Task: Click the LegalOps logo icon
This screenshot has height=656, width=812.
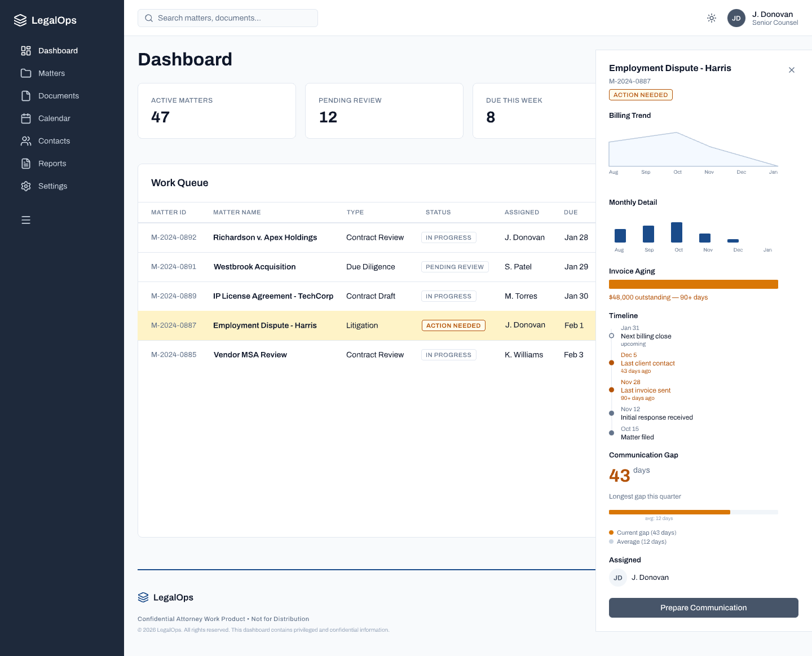Action: point(20,20)
